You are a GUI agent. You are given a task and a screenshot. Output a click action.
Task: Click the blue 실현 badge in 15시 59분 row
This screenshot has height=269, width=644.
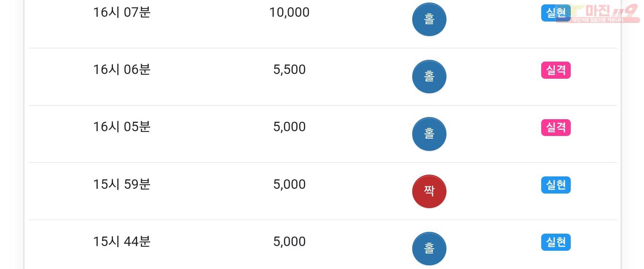coord(556,185)
